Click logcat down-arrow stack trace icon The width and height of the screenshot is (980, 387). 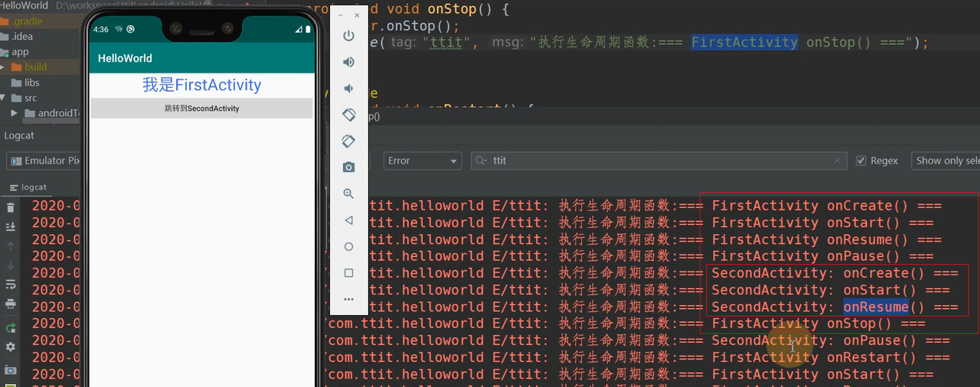(10, 265)
